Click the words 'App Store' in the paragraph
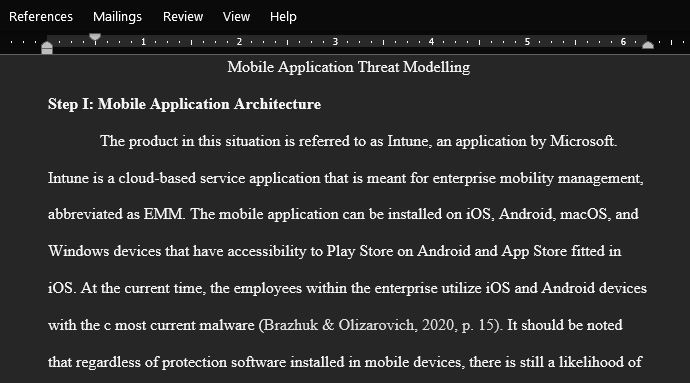 (x=534, y=251)
